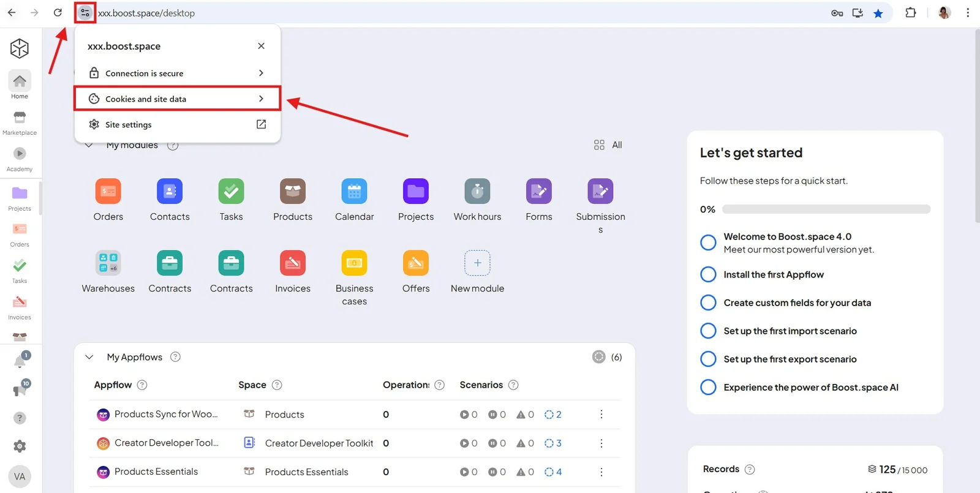Click the install app icon in address bar
Image resolution: width=980 pixels, height=493 pixels.
[858, 13]
